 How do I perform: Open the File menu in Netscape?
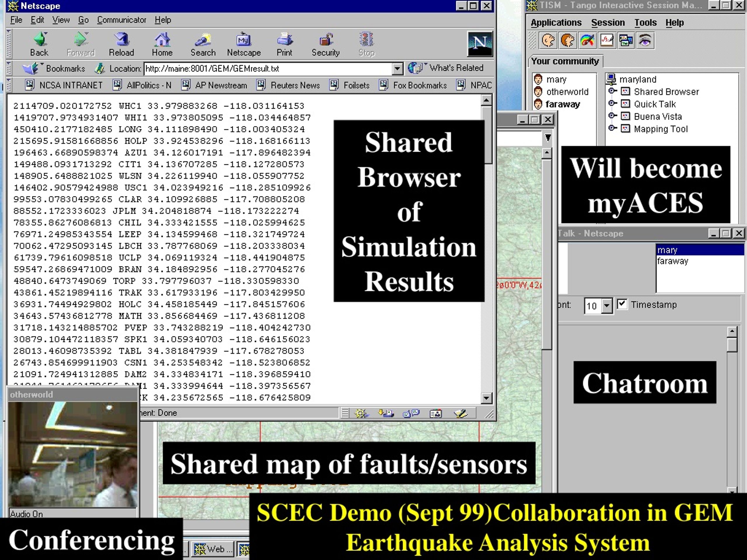tap(16, 20)
